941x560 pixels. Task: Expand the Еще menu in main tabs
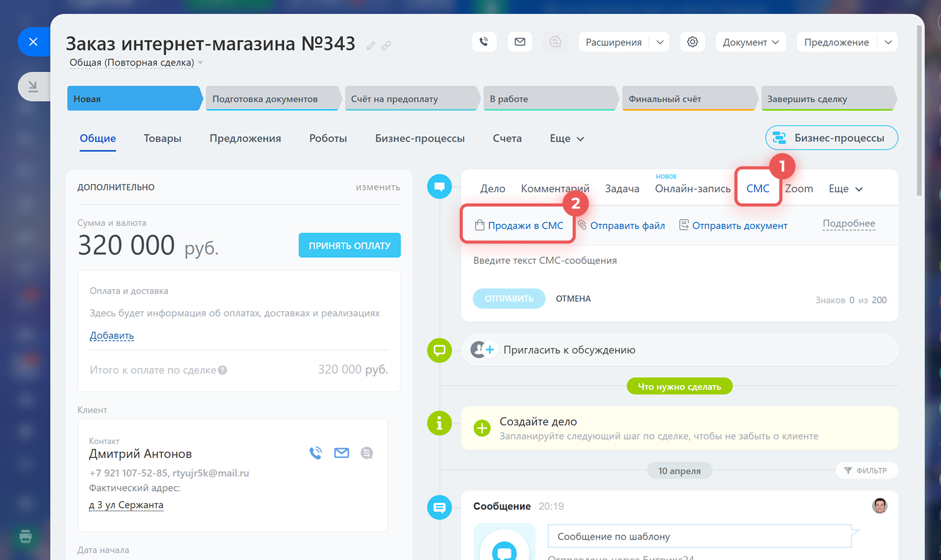[567, 138]
